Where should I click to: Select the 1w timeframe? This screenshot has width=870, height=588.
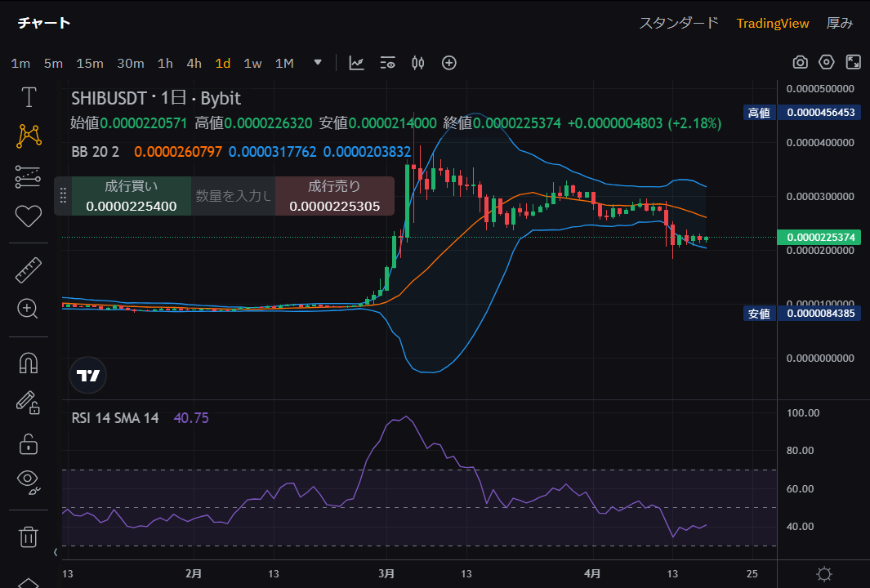pos(252,63)
